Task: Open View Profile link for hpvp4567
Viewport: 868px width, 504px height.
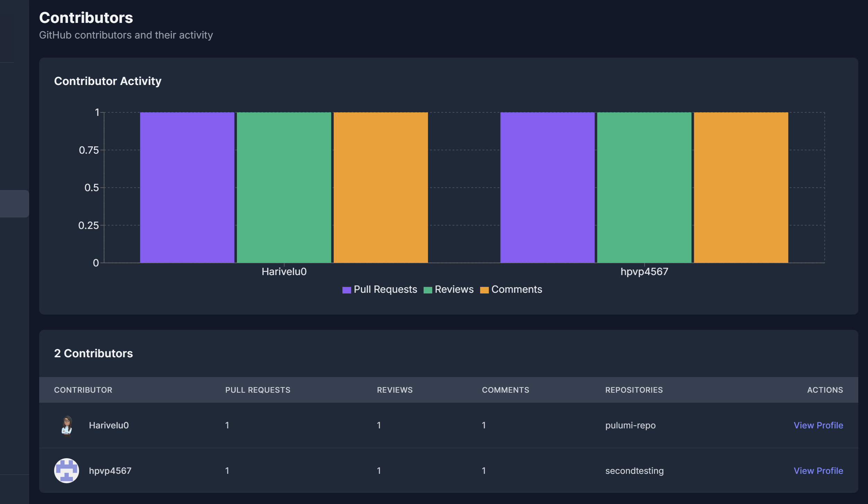Action: coord(818,471)
